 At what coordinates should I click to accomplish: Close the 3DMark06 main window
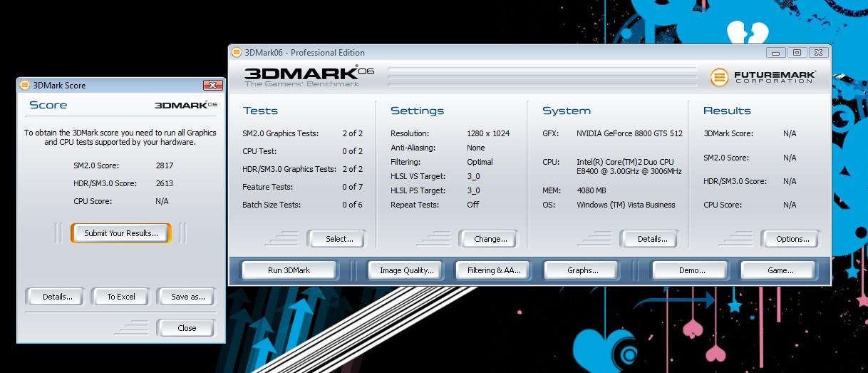click(x=818, y=52)
